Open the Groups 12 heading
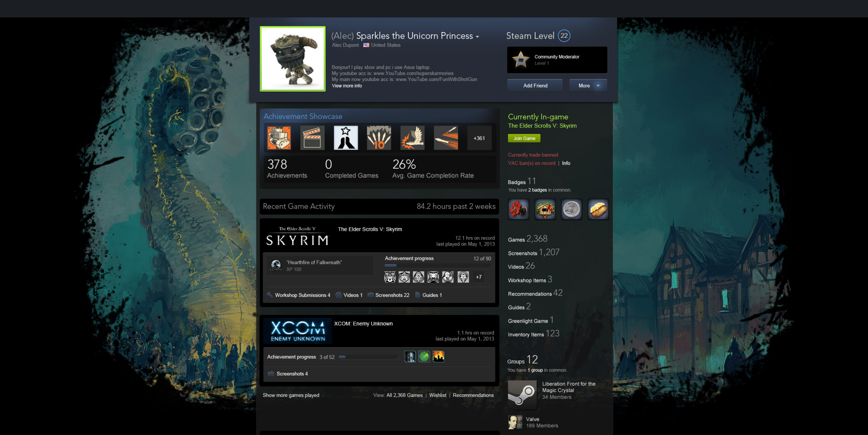 (522, 360)
